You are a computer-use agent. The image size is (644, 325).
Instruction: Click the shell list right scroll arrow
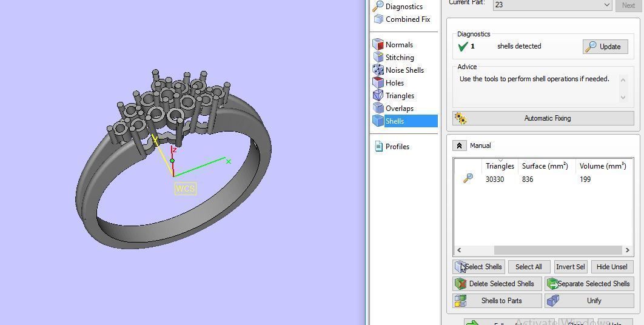627,250
